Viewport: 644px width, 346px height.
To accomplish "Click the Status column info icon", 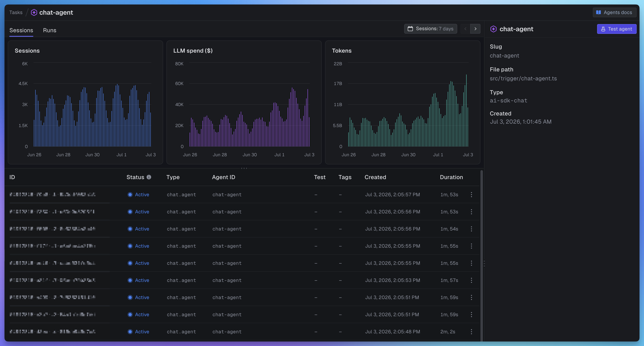I will point(149,177).
